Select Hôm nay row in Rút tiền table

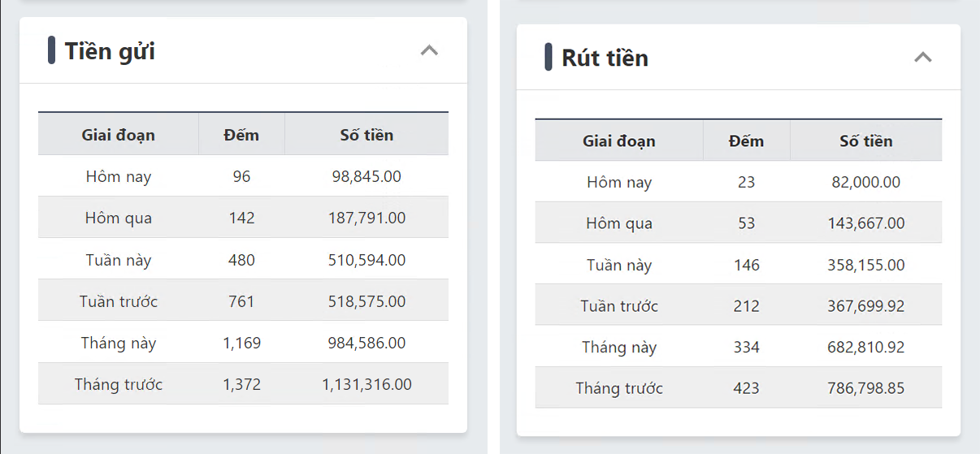pyautogui.click(x=619, y=182)
